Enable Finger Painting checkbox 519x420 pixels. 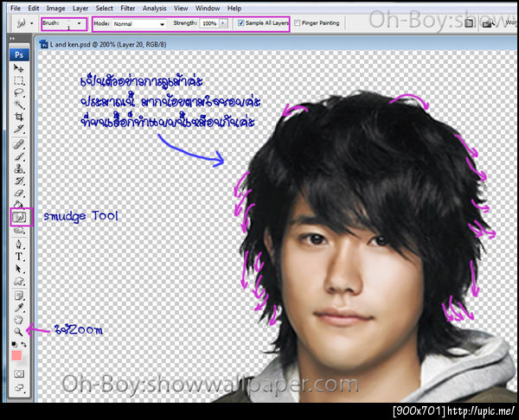(x=298, y=22)
